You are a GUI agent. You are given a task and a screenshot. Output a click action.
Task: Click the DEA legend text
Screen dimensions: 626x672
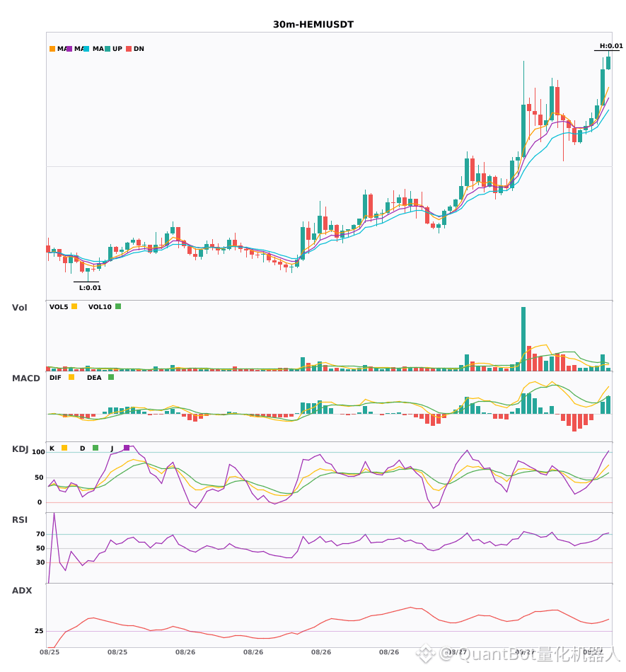(x=94, y=378)
